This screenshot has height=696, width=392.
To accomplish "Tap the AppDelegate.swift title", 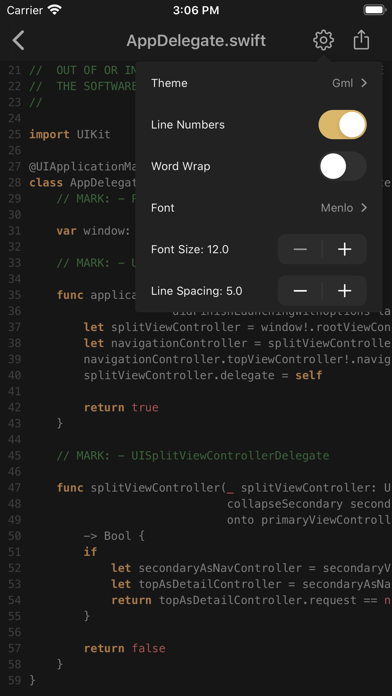I will pyautogui.click(x=196, y=40).
